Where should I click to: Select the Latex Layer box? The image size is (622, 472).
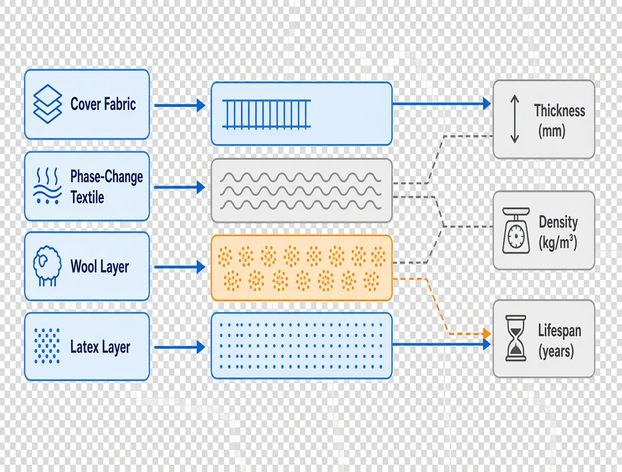[x=87, y=347]
